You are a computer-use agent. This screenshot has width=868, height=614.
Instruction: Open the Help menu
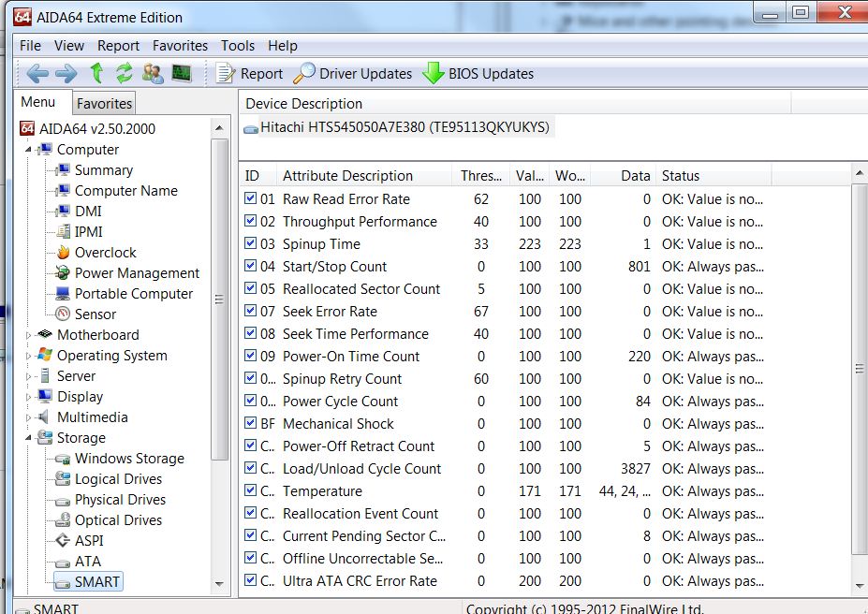coord(283,45)
